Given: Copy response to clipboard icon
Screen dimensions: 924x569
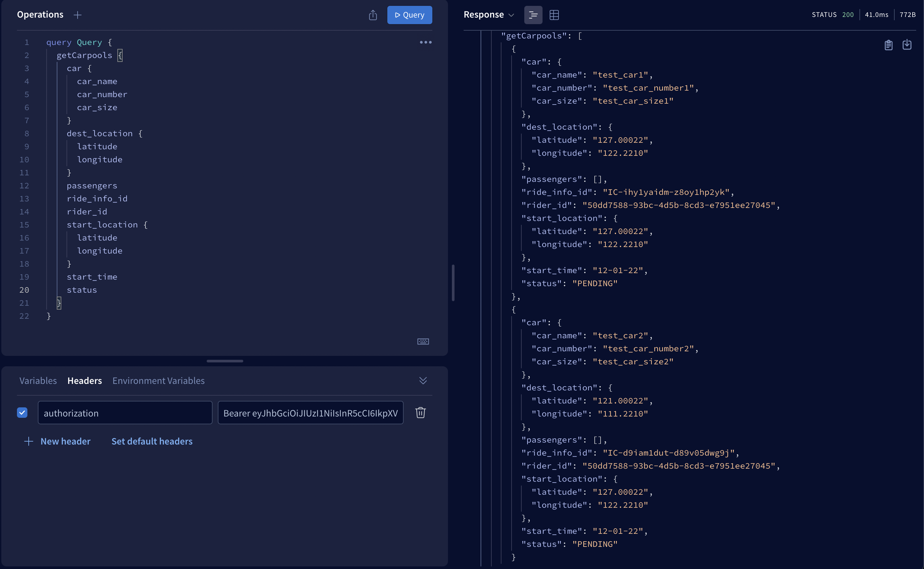Looking at the screenshot, I should click(x=888, y=45).
